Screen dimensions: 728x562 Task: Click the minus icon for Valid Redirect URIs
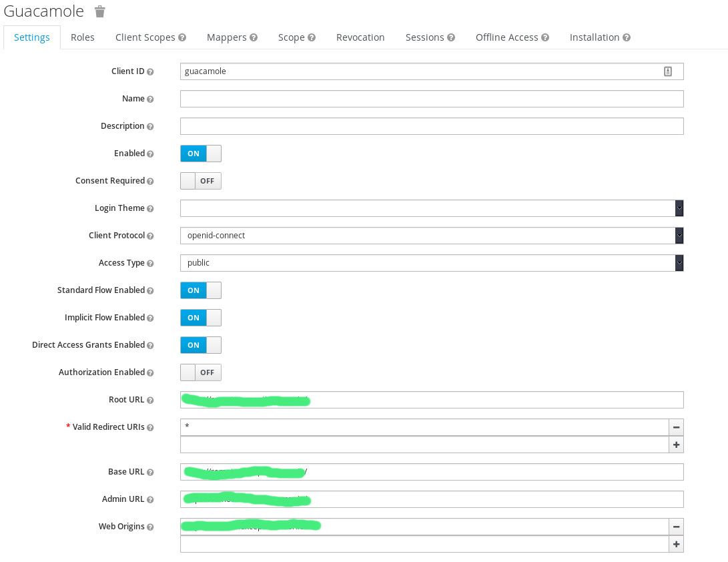pyautogui.click(x=676, y=427)
